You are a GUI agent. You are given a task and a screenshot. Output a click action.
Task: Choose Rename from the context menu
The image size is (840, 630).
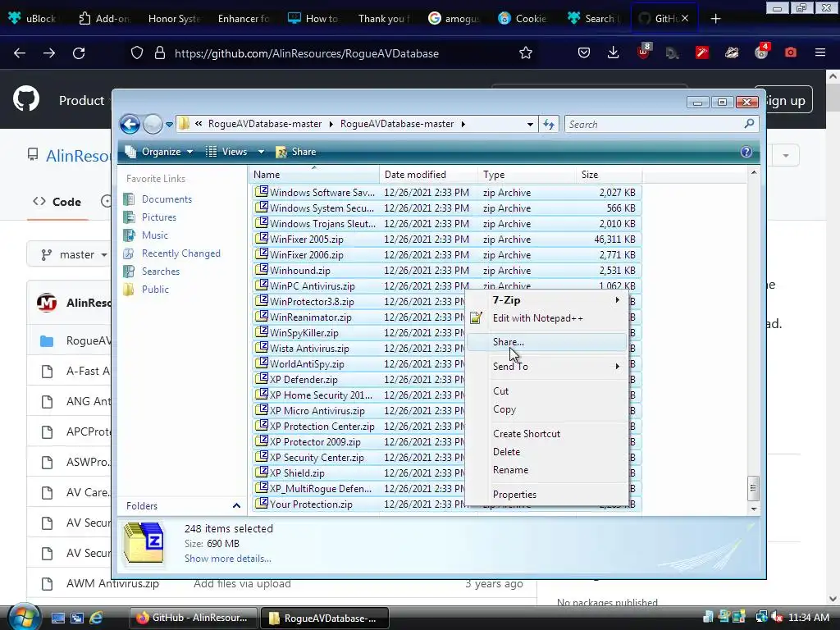click(547, 470)
